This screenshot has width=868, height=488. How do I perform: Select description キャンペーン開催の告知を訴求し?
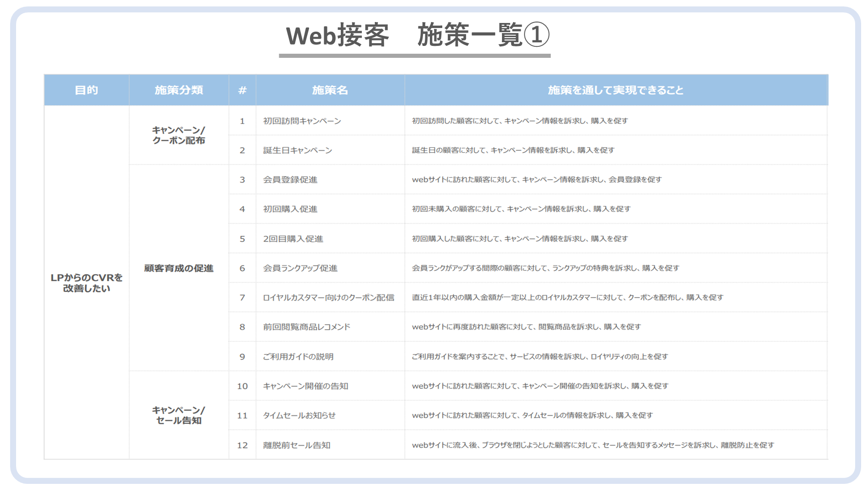coord(540,386)
